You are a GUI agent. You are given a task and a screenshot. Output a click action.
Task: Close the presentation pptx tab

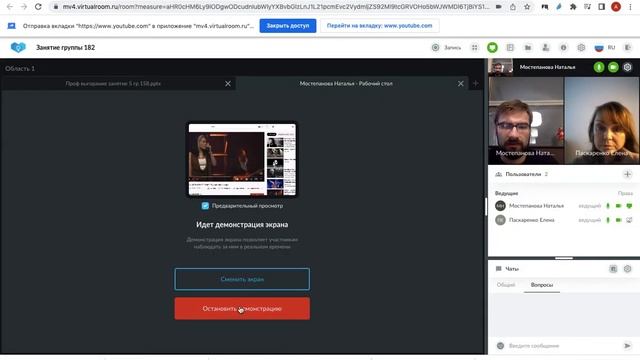tap(228, 84)
